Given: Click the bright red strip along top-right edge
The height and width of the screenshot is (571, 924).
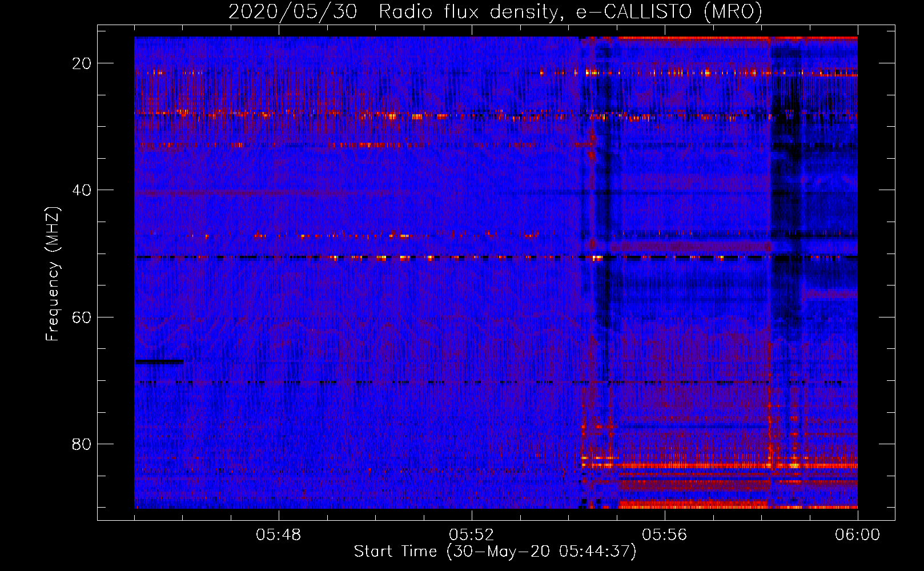Looking at the screenshot, I should 737,38.
